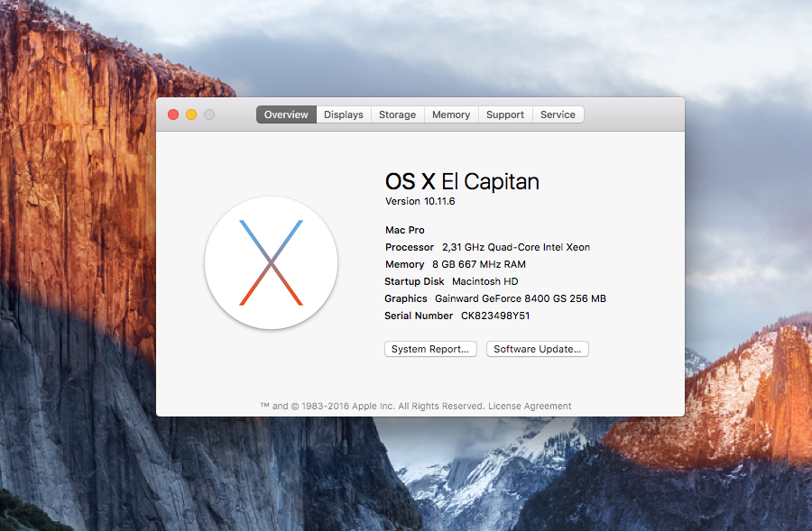Click the Mac Pro model name
Screen dimensions: 812x531
[x=404, y=230]
